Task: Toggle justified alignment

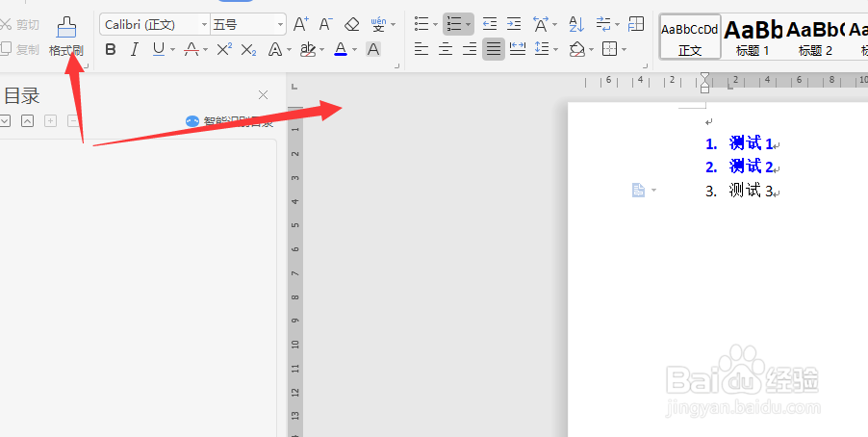Action: coord(494,49)
